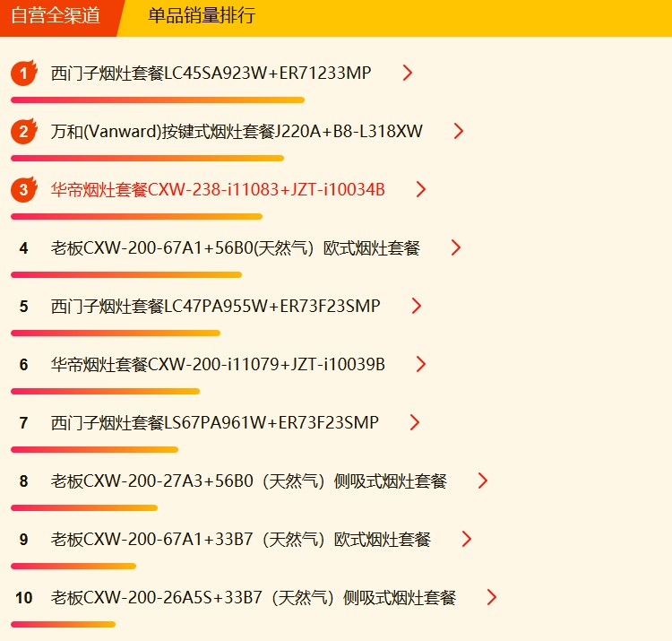Open 老板CXW-200-67A1+33B7 欧式烟灶套餐 link
The width and height of the screenshot is (672, 641).
coord(240,540)
